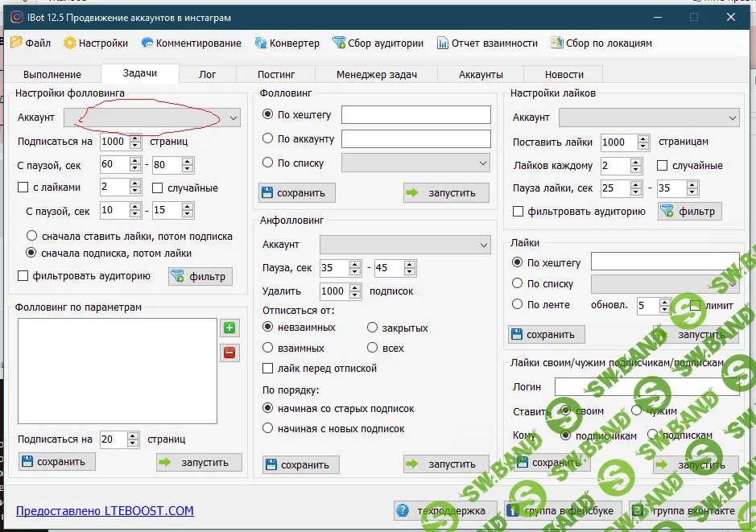Open the Менеджер задач tab
This screenshot has height=532, width=756.
coord(376,74)
